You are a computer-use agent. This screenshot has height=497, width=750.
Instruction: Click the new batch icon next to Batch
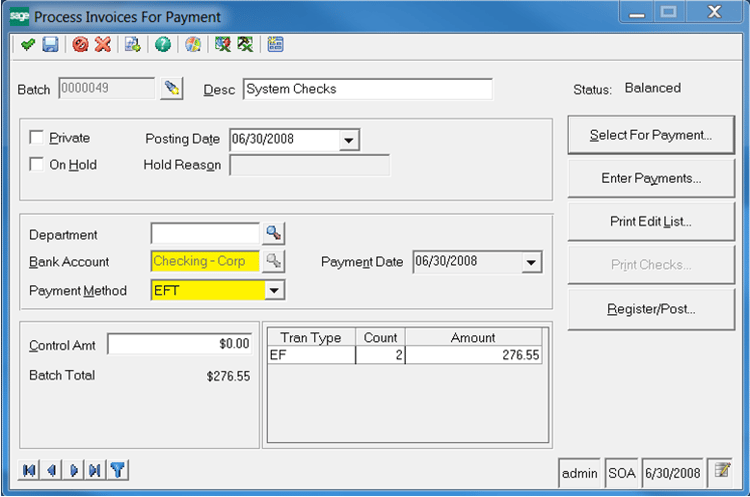pyautogui.click(x=172, y=89)
